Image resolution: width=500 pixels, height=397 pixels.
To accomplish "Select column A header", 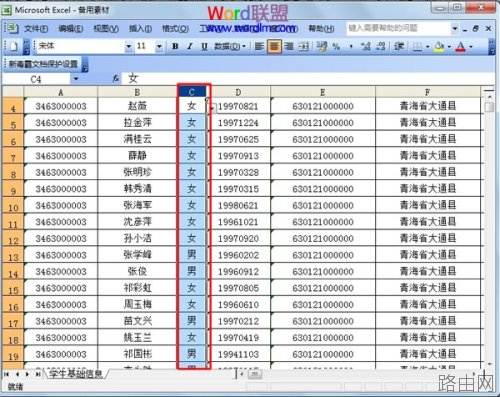I will click(x=61, y=92).
